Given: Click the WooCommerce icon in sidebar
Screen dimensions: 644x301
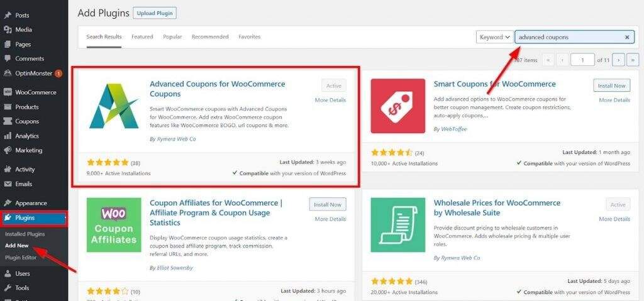Looking at the screenshot, I should pyautogui.click(x=8, y=92).
